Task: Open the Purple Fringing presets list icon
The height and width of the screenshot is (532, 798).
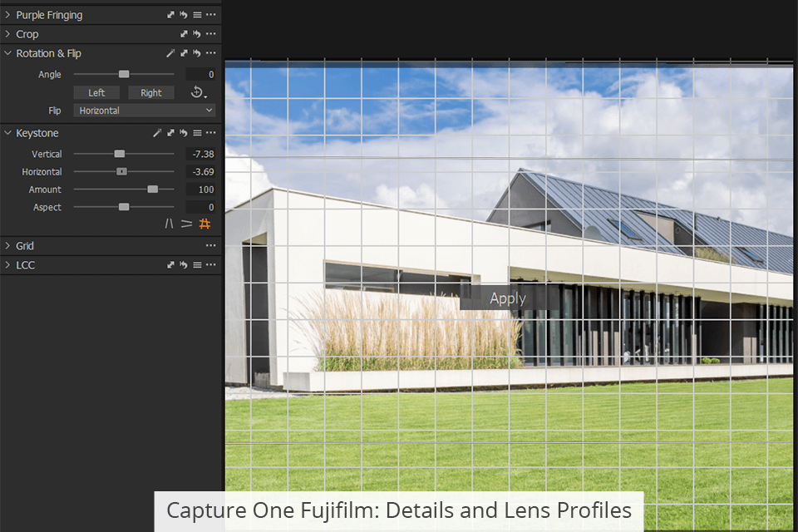Action: pos(197,15)
